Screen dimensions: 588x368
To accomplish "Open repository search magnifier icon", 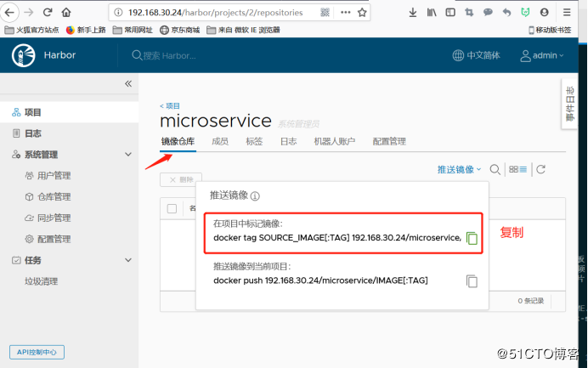I will [x=495, y=170].
